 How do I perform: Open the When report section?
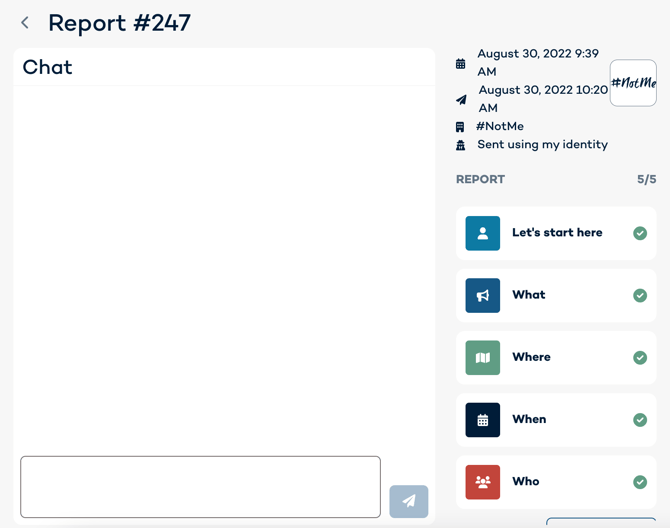coord(556,420)
